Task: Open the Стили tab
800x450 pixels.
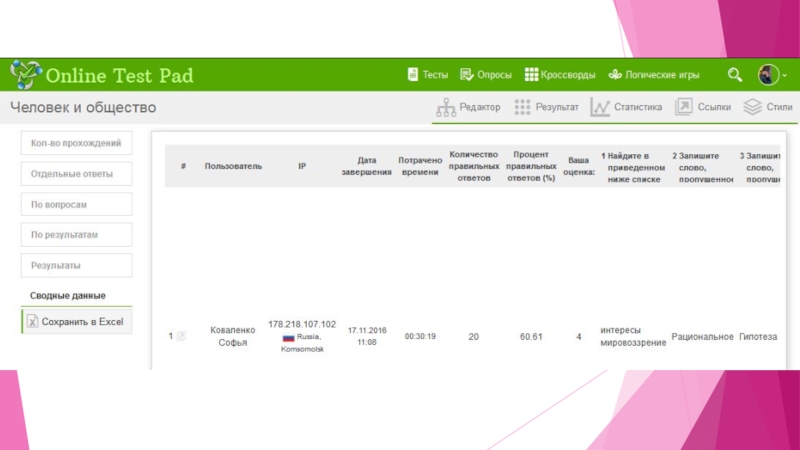Action: point(768,107)
